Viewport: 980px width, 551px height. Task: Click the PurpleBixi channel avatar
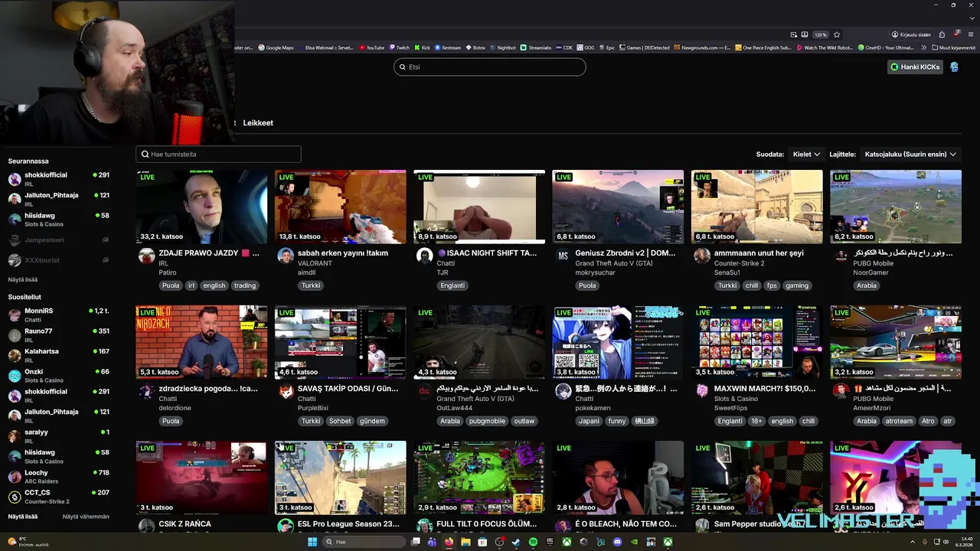coord(286,391)
